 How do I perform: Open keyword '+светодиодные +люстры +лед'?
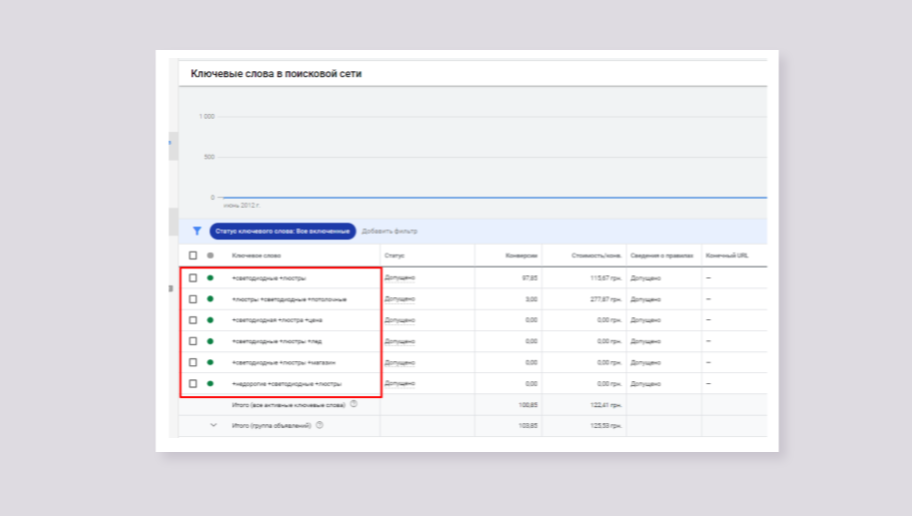click(277, 341)
